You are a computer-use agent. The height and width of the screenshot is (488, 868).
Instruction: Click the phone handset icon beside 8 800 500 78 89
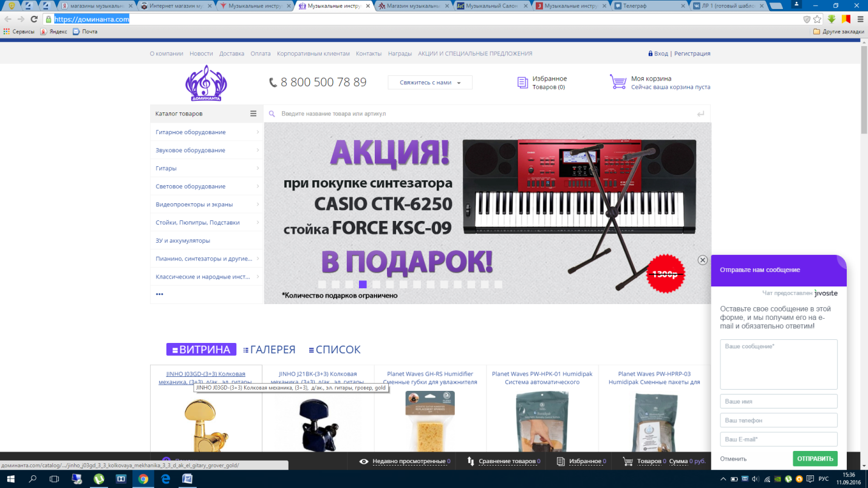pyautogui.click(x=273, y=83)
